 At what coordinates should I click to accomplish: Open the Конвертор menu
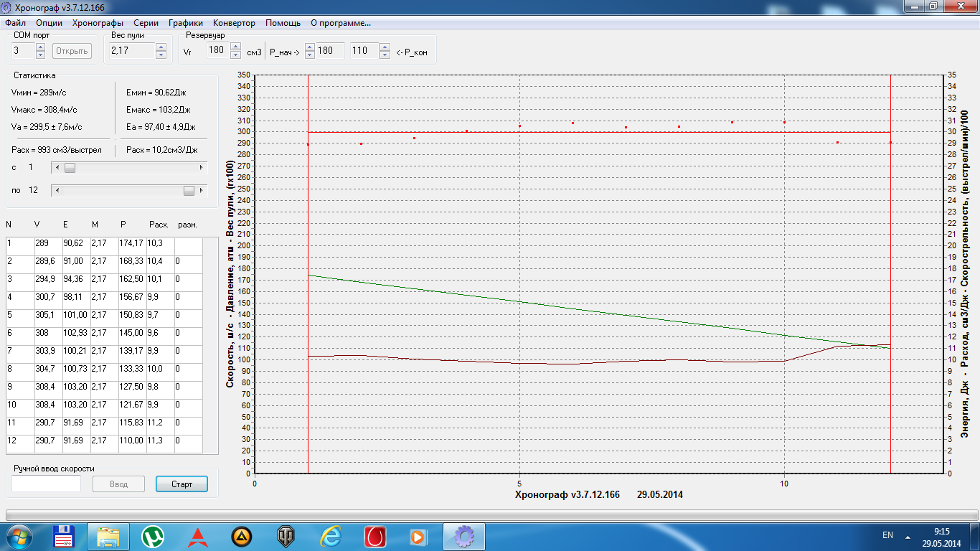tap(234, 23)
